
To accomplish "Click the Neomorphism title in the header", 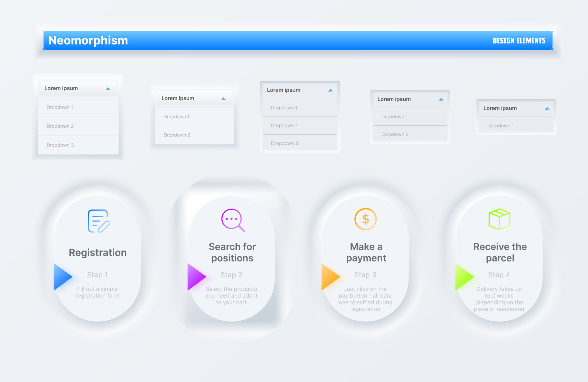I will click(x=88, y=40).
